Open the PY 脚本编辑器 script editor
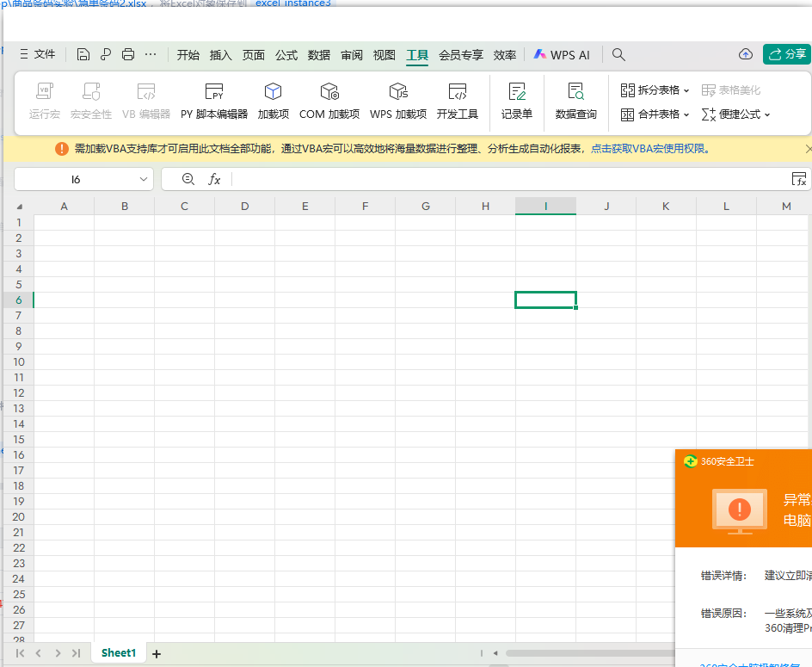The width and height of the screenshot is (812, 667). (213, 101)
